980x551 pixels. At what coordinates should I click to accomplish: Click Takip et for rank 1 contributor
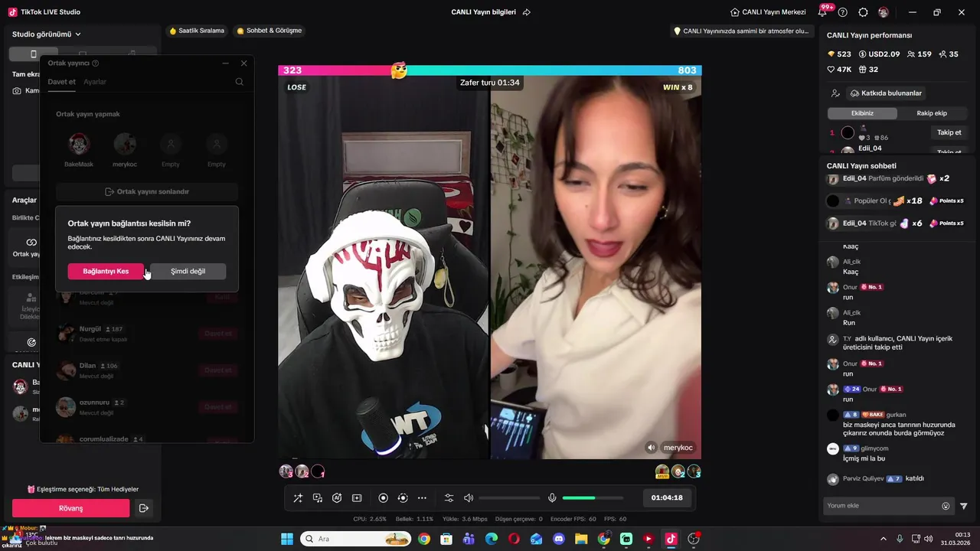(x=949, y=132)
